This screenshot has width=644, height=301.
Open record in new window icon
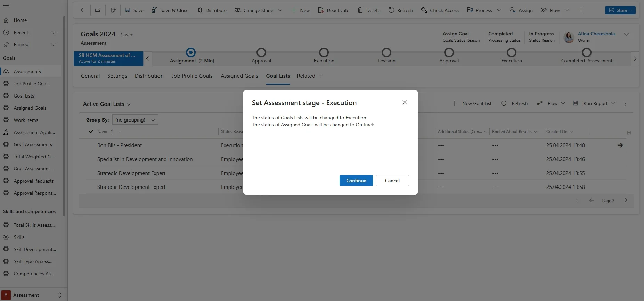click(98, 10)
